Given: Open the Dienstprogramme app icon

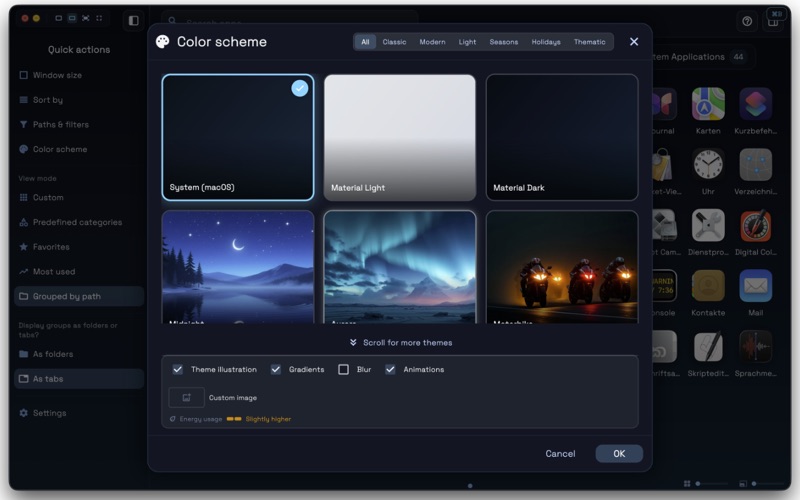Looking at the screenshot, I should 708,226.
